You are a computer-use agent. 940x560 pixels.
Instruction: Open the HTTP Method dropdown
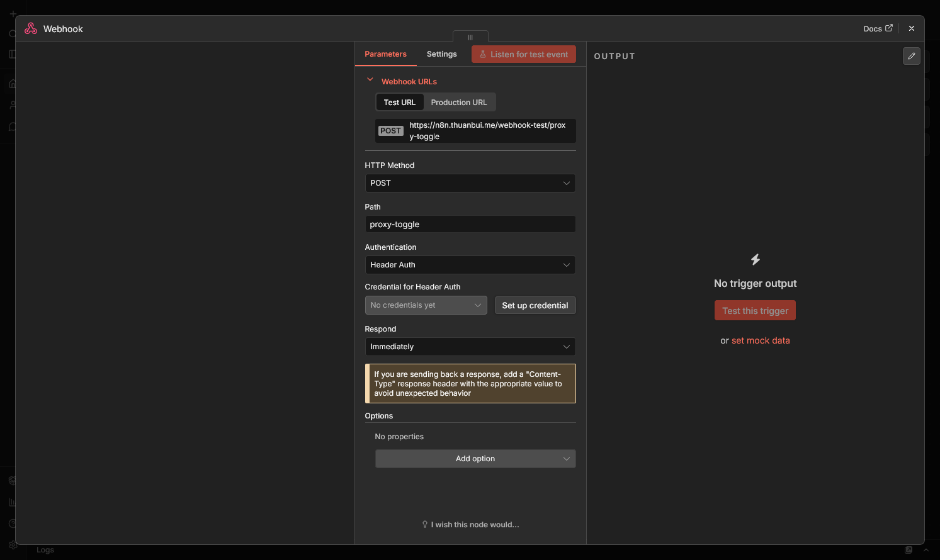(470, 183)
